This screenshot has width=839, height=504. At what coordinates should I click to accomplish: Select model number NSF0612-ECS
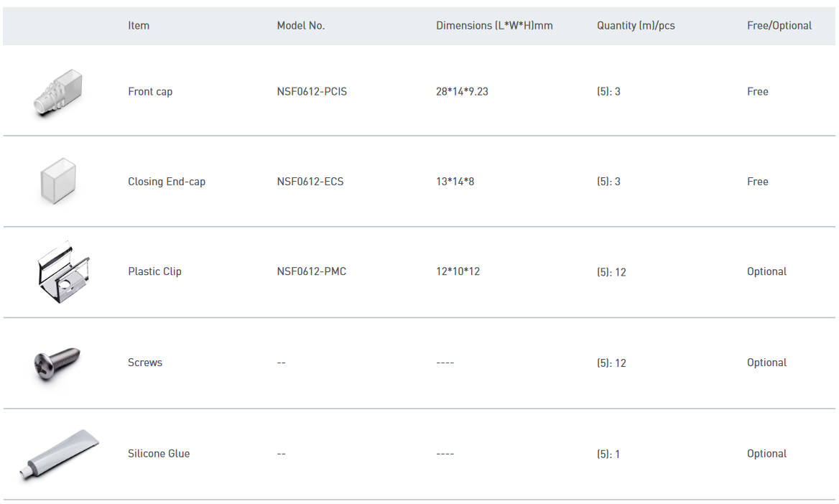point(310,182)
